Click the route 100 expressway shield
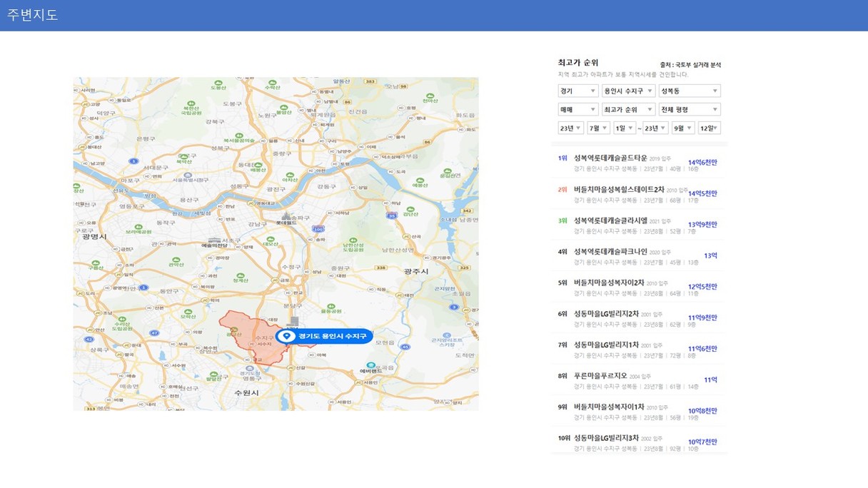This screenshot has height=488, width=868. [x=318, y=228]
